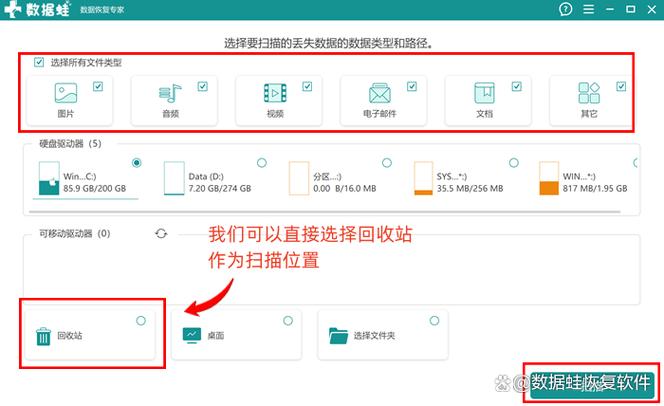Choose the 桌面 radio button
This screenshot has height=406, width=664.
(288, 320)
